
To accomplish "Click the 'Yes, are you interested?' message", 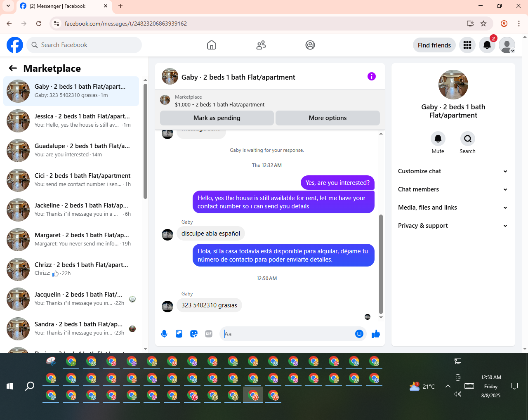I will tap(337, 183).
